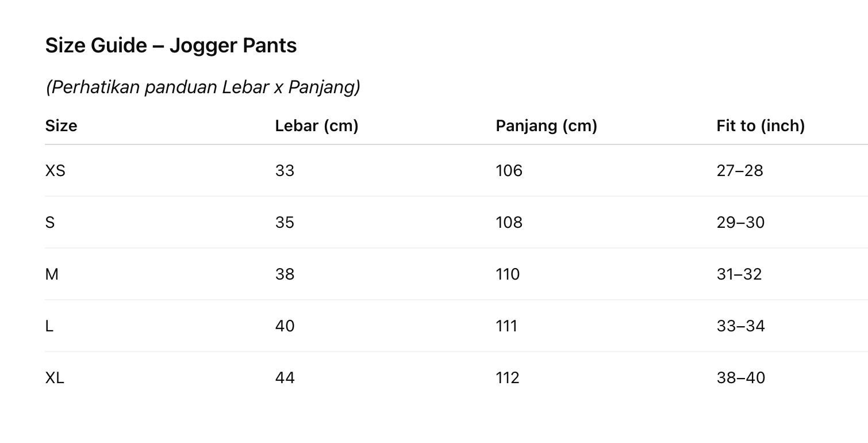Select the XS size row label

[x=55, y=171]
